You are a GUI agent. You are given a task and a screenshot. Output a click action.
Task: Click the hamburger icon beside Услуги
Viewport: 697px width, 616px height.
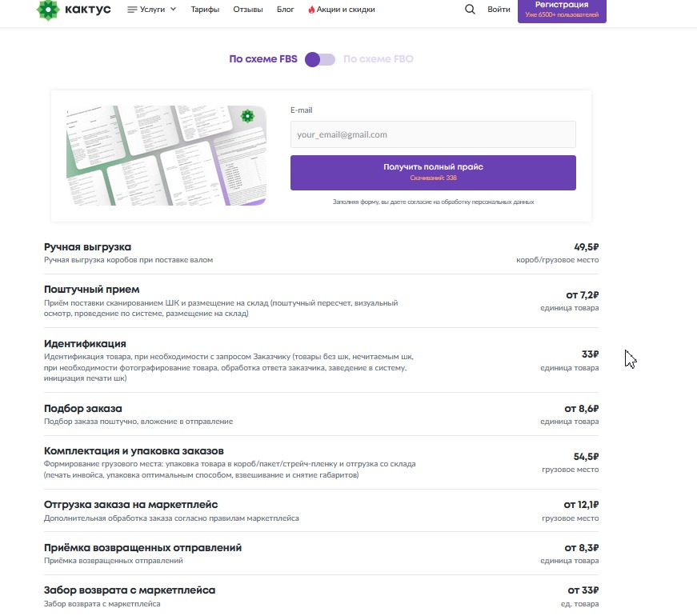[132, 10]
